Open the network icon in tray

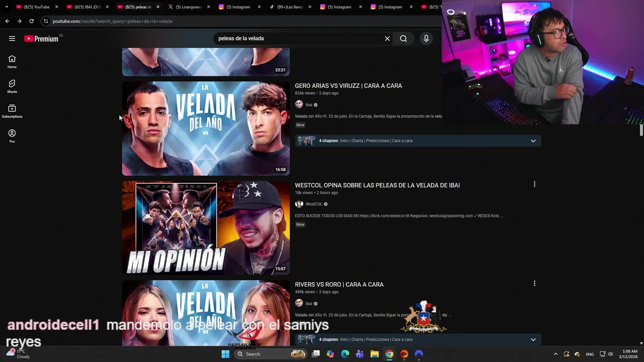[x=603, y=354]
